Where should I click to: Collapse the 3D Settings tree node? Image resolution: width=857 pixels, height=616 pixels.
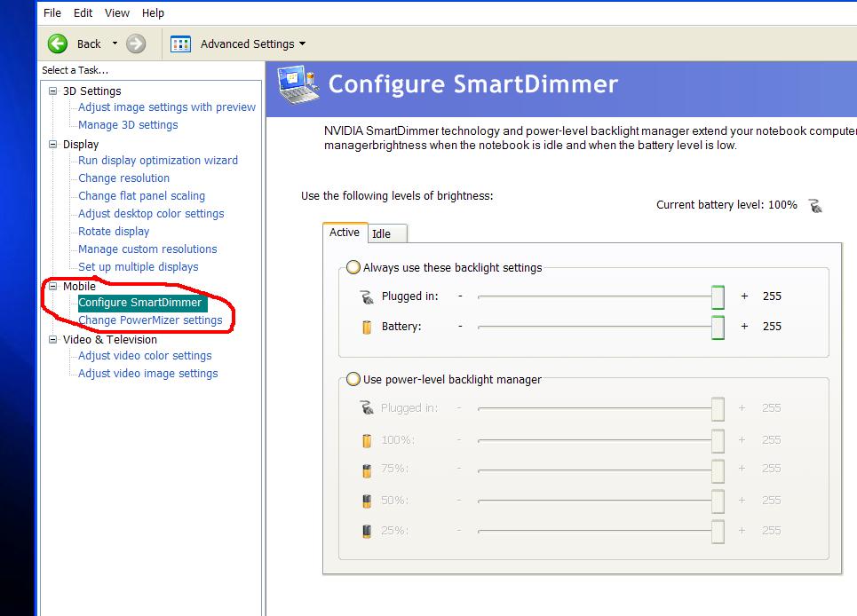click(53, 91)
